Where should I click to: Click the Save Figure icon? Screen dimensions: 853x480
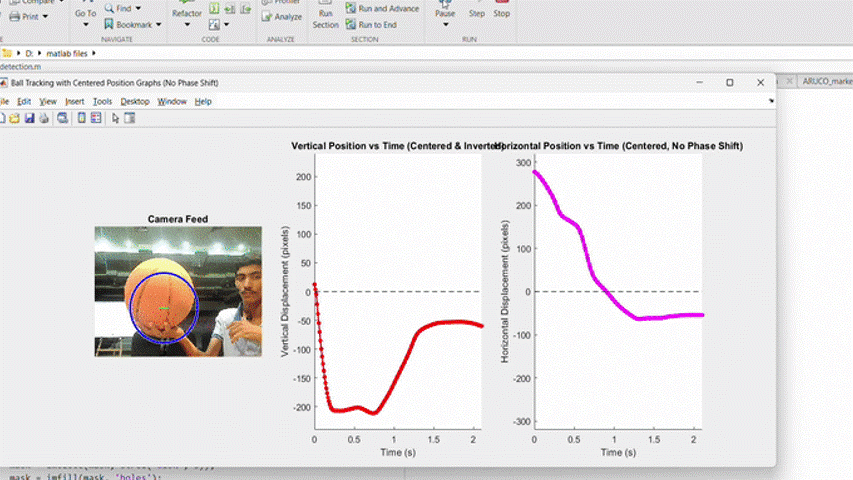[x=29, y=118]
